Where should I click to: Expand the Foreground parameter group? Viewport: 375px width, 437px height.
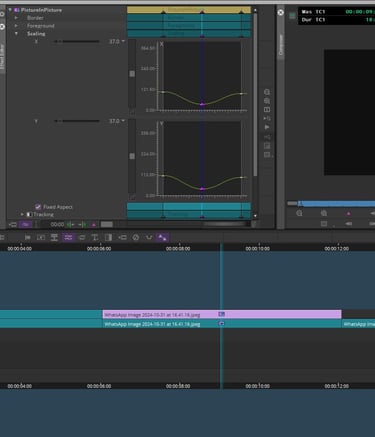pos(16,26)
